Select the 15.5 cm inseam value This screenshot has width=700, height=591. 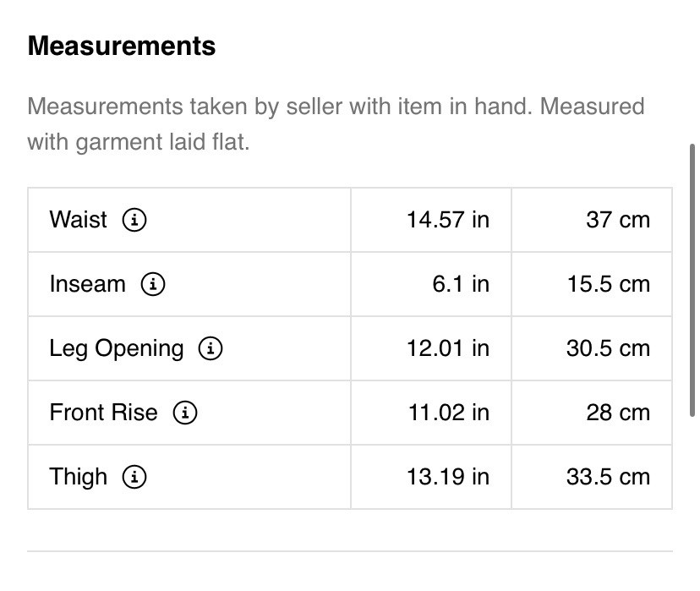(609, 284)
